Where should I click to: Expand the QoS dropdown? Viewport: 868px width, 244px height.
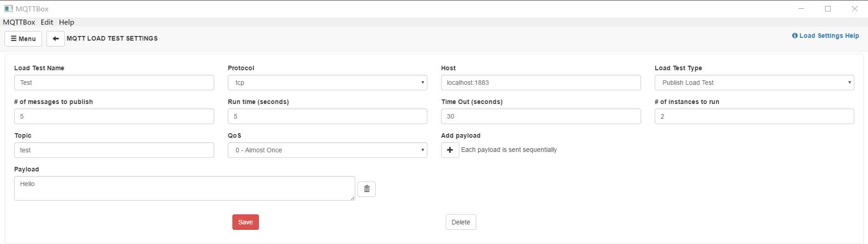coord(327,150)
